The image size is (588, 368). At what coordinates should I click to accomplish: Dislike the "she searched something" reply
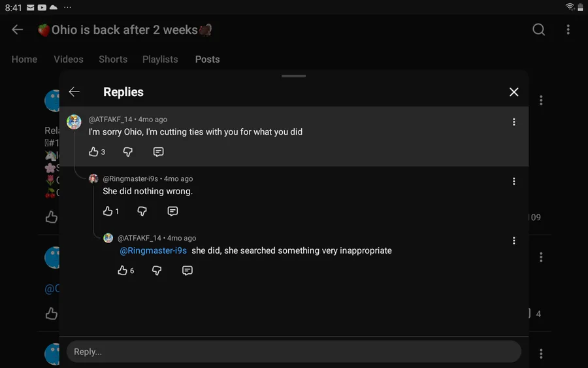point(157,271)
